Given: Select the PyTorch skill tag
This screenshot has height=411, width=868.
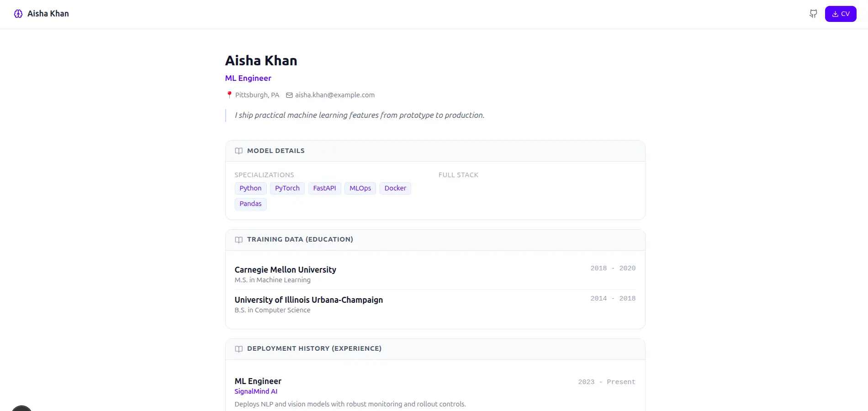Looking at the screenshot, I should click(x=287, y=188).
